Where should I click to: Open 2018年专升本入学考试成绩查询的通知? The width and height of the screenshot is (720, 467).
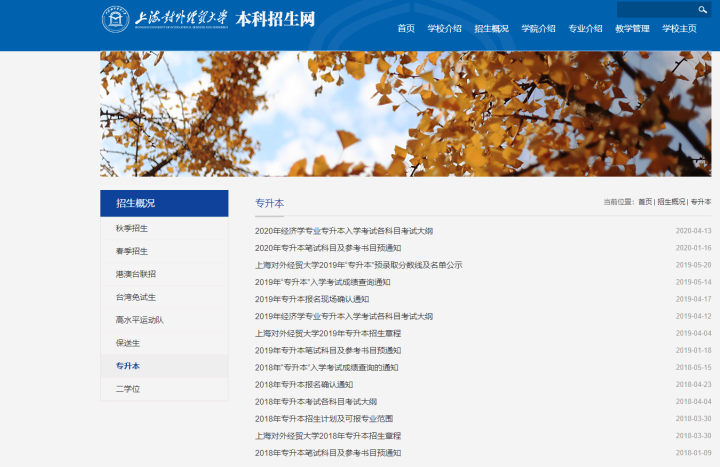click(x=326, y=367)
